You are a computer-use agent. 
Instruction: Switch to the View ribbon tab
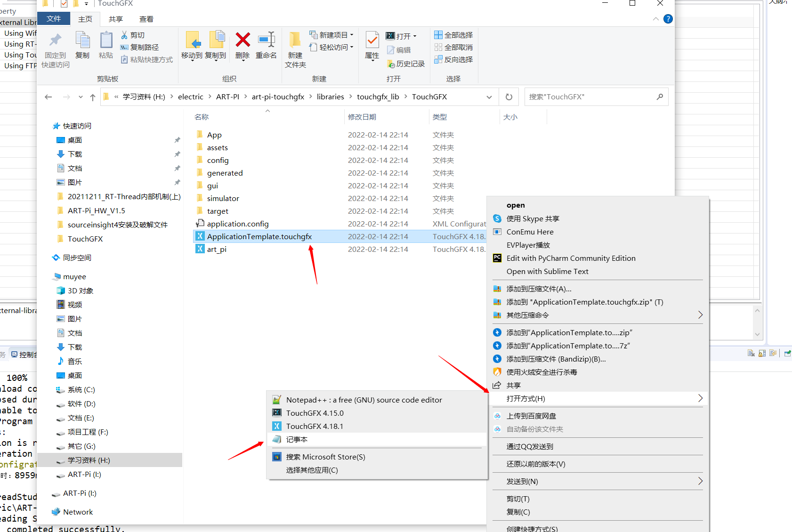[x=146, y=19]
